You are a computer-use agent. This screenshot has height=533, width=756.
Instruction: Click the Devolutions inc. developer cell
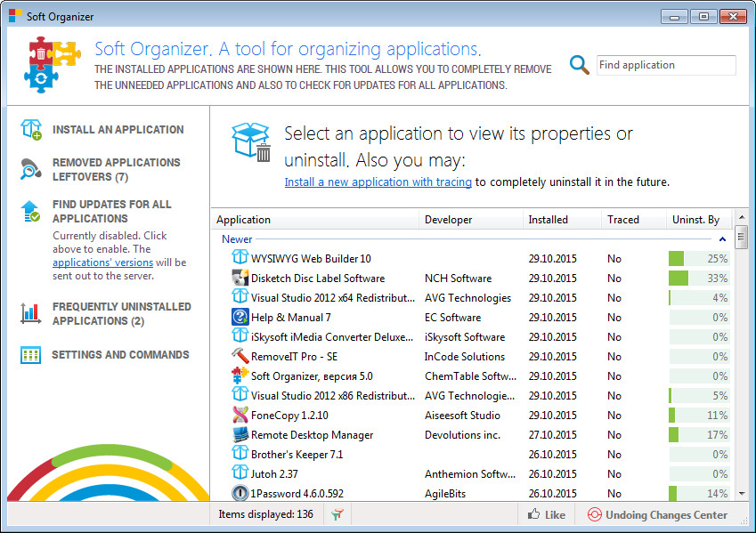(x=462, y=435)
